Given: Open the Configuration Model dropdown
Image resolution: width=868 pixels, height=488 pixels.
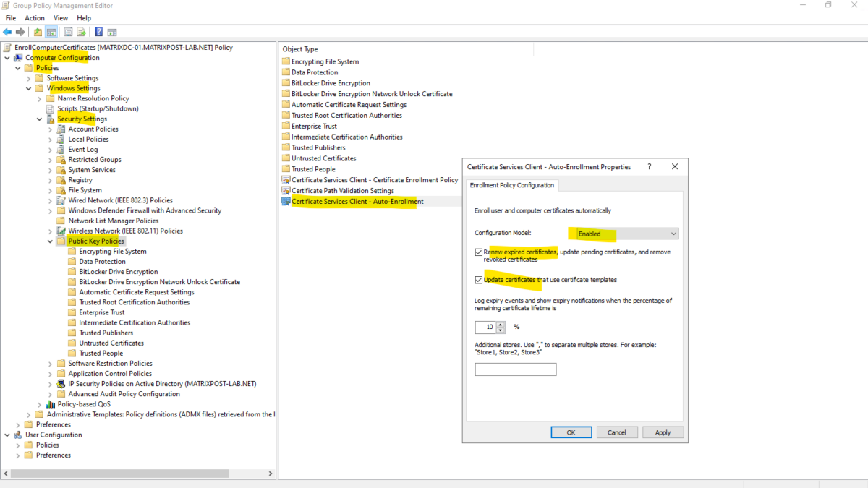Looking at the screenshot, I should click(x=624, y=234).
